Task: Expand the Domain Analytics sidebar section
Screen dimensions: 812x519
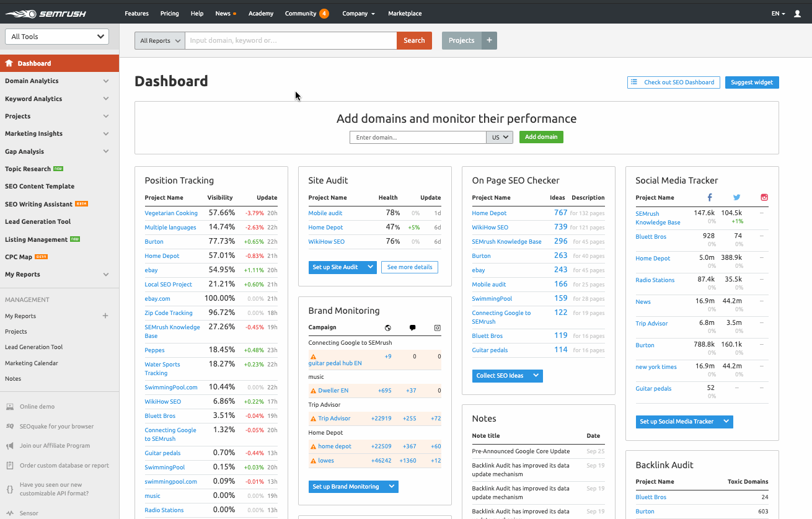Action: pos(57,81)
